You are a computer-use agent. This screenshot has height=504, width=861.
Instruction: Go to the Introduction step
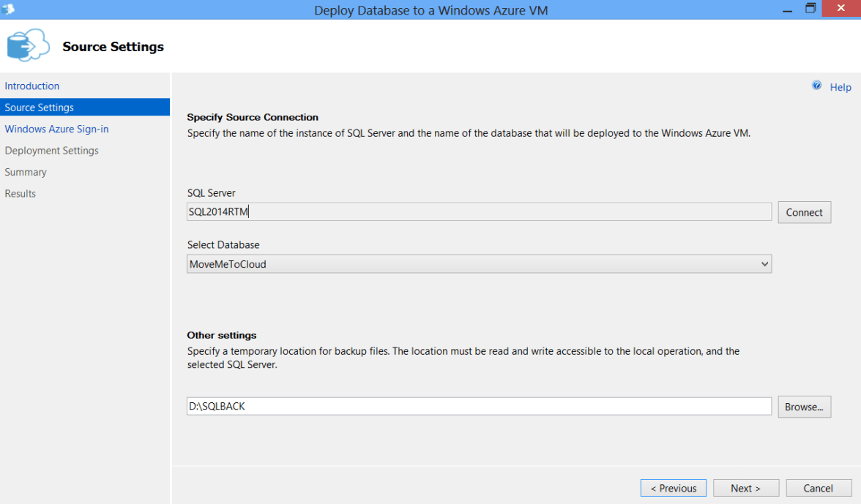pos(32,86)
